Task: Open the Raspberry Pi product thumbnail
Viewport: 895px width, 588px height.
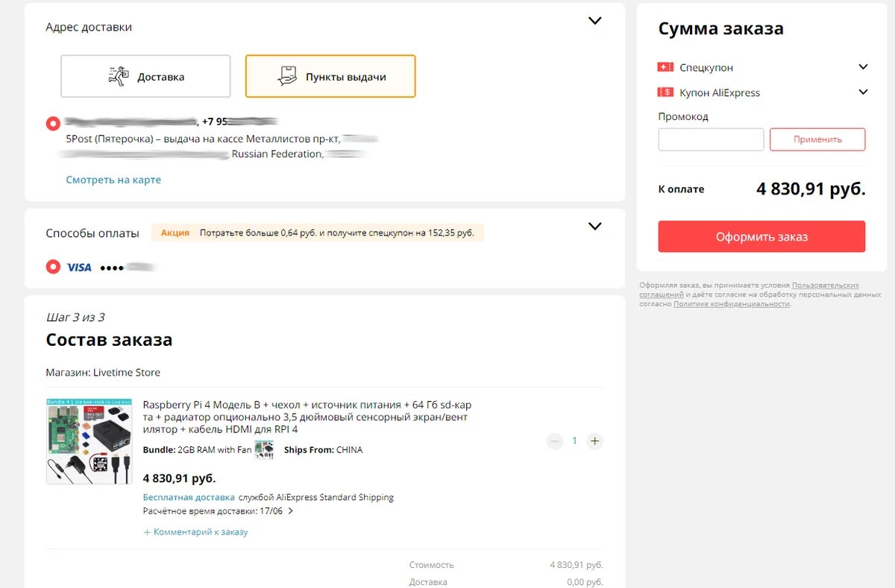Action: pos(89,441)
